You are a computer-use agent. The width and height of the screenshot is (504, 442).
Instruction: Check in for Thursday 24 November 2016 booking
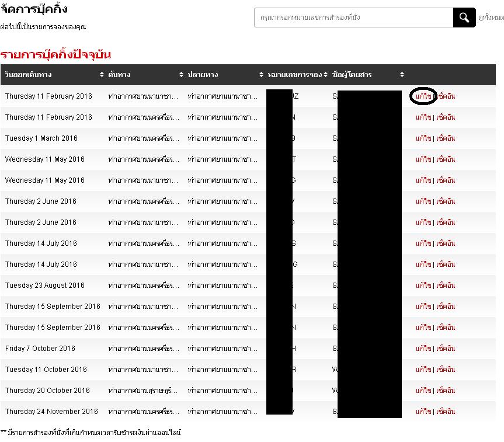(446, 411)
